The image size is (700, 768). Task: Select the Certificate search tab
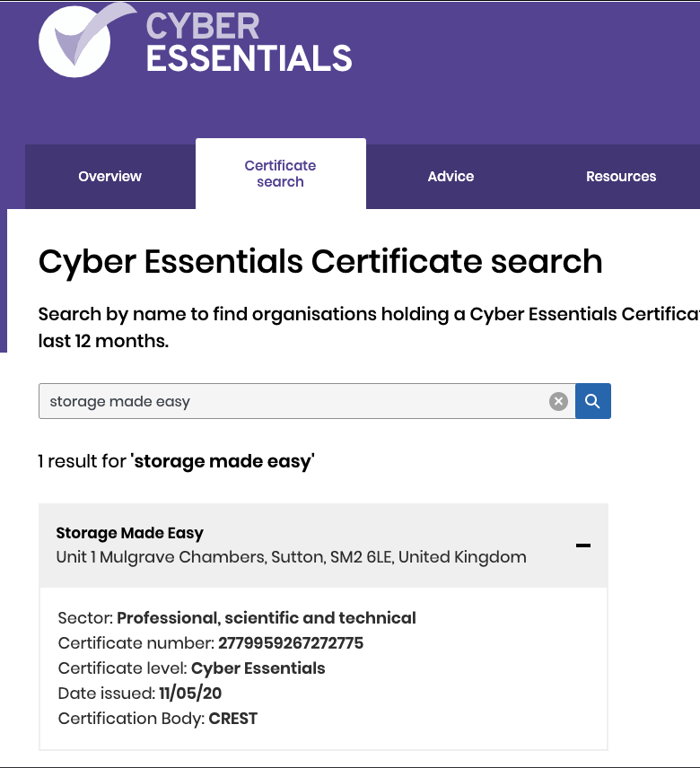click(x=281, y=174)
